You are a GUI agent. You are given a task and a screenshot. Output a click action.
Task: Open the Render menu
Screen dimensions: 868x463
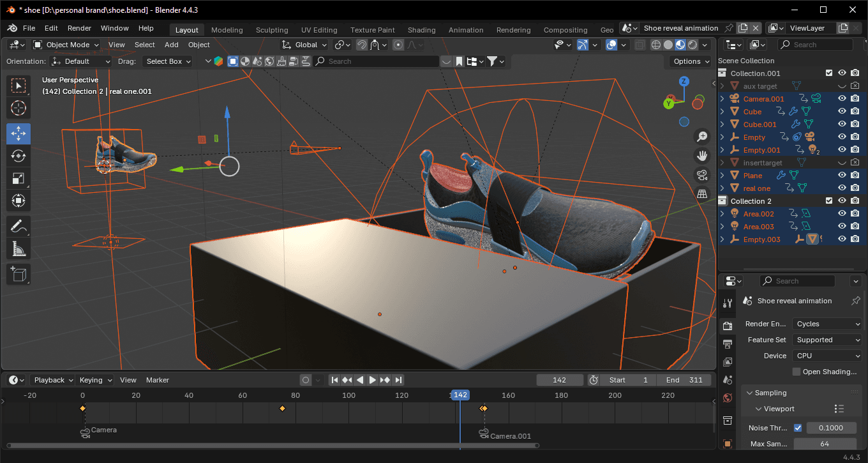[x=79, y=28]
